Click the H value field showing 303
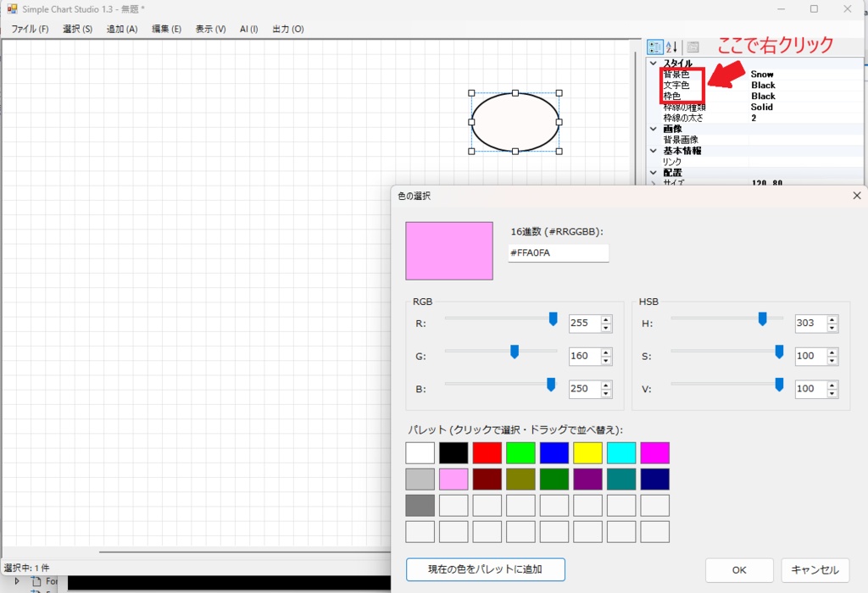The image size is (868, 593). pyautogui.click(x=810, y=323)
